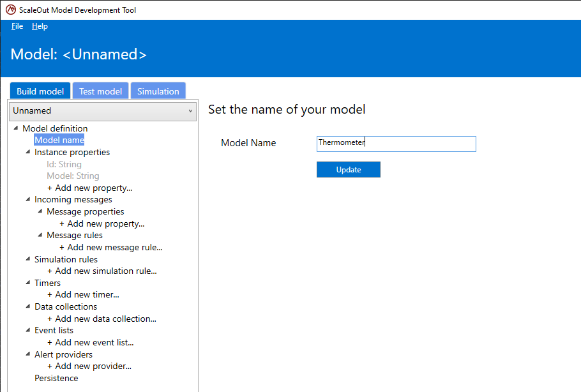Click Add new message rule
This screenshot has height=392, width=581.
[111, 247]
